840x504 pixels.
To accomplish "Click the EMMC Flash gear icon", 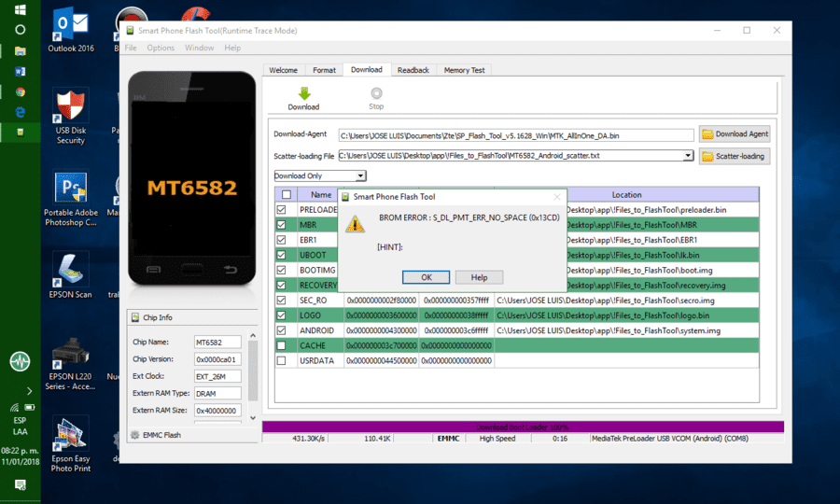I will (135, 435).
